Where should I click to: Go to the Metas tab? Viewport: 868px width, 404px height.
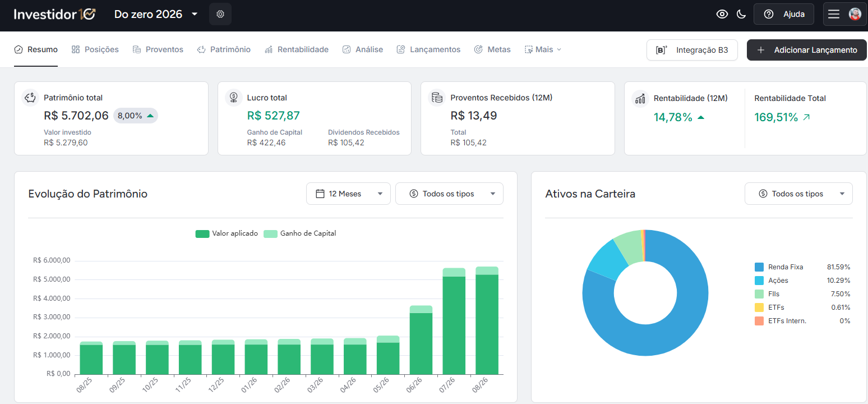click(492, 49)
